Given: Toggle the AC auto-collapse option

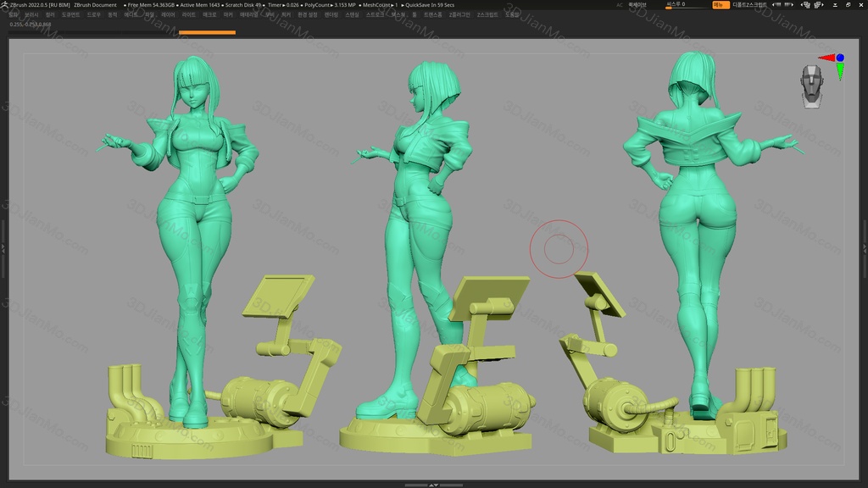Looking at the screenshot, I should coord(620,5).
